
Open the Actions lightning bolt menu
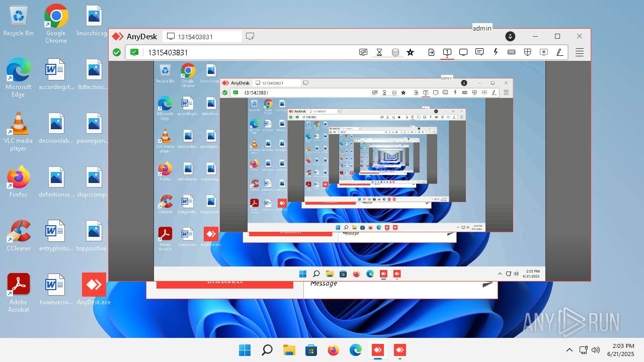click(x=496, y=52)
